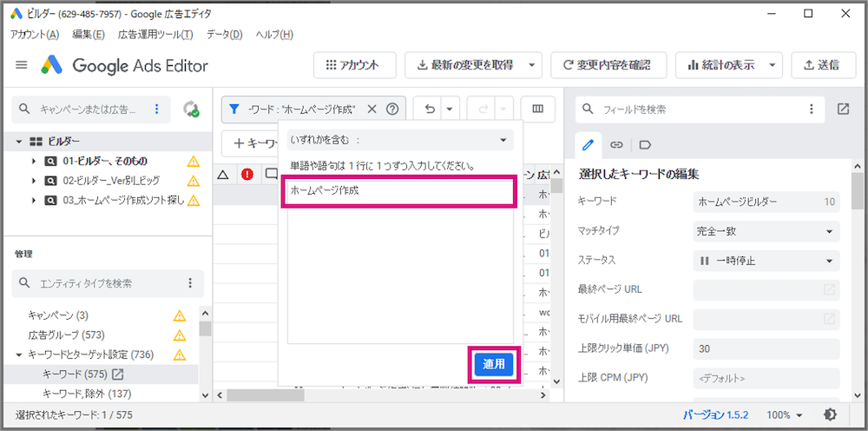Screen dimensions: 868x431
Task: Click the warning triangle column header
Action: point(223,175)
